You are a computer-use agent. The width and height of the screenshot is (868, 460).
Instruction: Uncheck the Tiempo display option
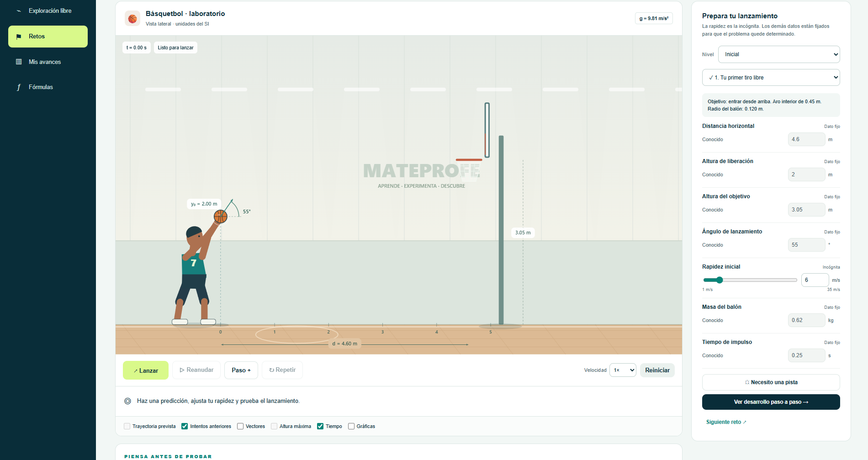tap(320, 426)
